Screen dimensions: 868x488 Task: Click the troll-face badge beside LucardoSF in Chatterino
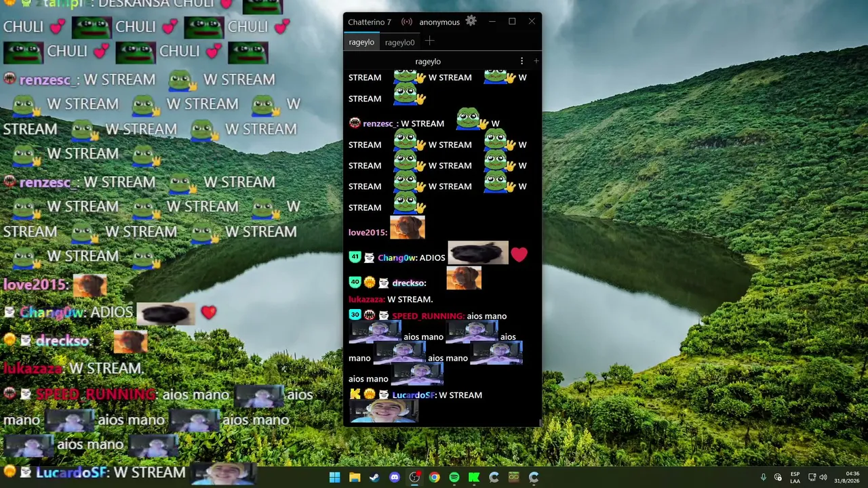click(383, 394)
